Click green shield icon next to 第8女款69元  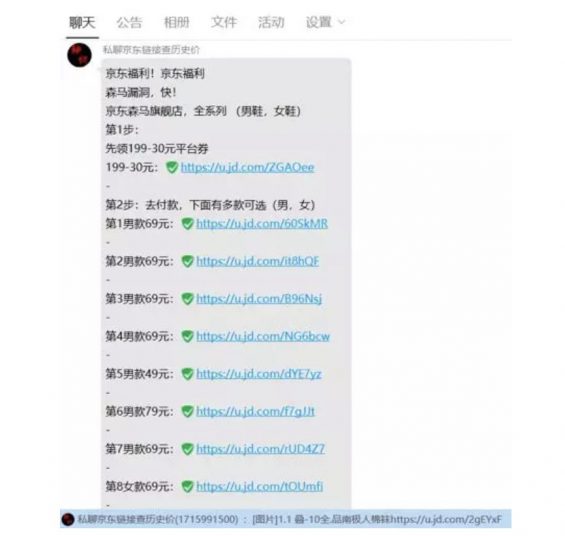pyautogui.click(x=187, y=487)
